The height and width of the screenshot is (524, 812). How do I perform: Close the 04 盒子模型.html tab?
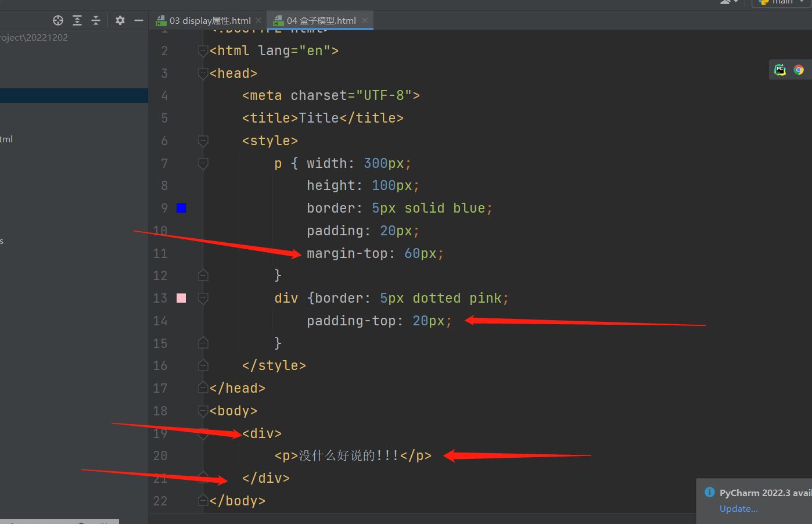tap(365, 20)
